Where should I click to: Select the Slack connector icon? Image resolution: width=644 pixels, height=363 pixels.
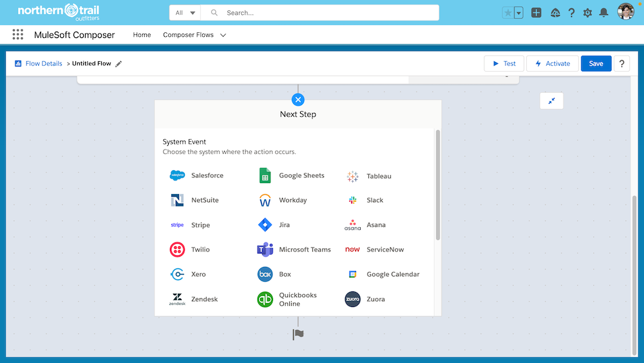pyautogui.click(x=352, y=201)
